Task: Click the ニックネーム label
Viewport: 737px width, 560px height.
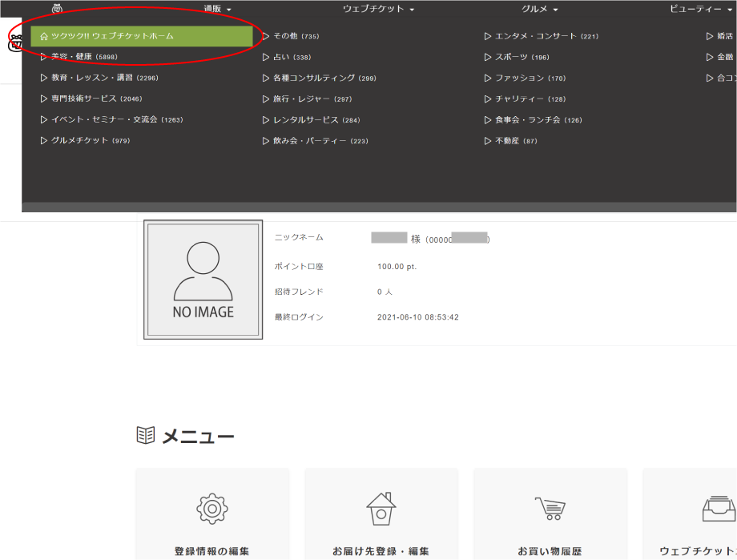Action: point(299,237)
